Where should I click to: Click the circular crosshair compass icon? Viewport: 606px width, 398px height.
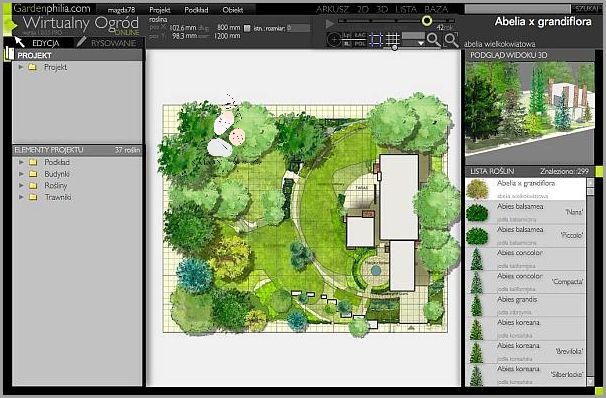click(334, 39)
